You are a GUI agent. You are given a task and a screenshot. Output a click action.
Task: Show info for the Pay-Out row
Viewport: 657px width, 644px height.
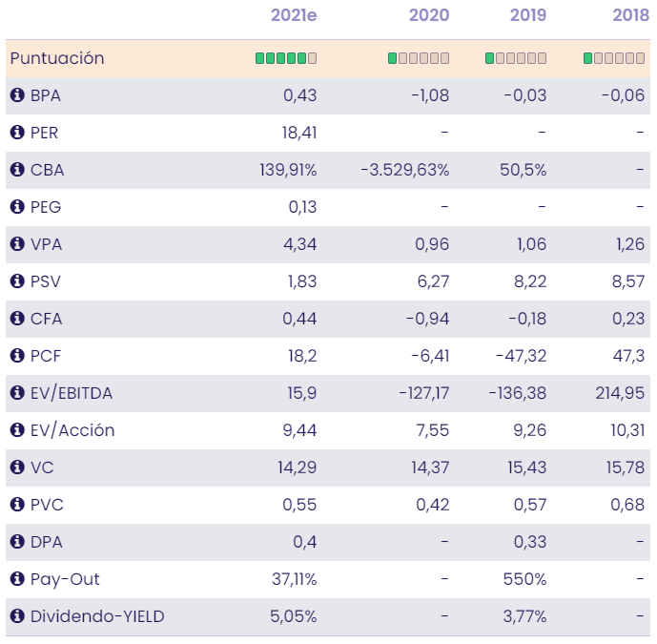(17, 579)
